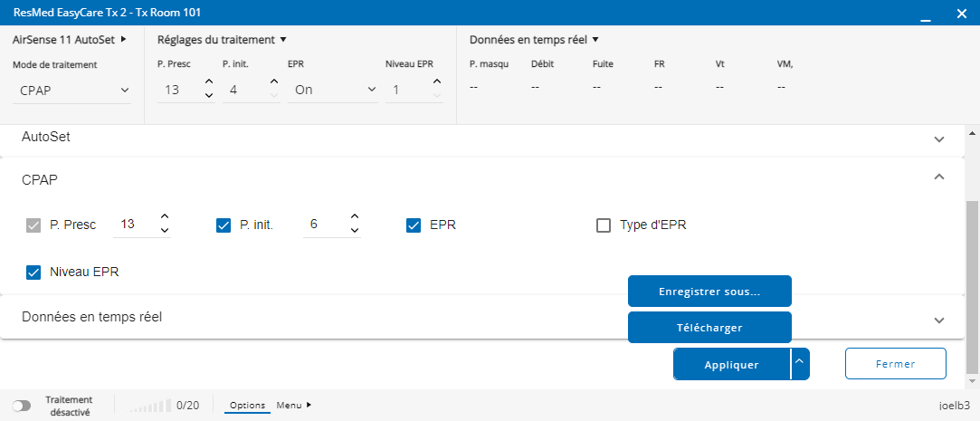
Task: Click scrollbar up arrow
Action: pyautogui.click(x=972, y=132)
